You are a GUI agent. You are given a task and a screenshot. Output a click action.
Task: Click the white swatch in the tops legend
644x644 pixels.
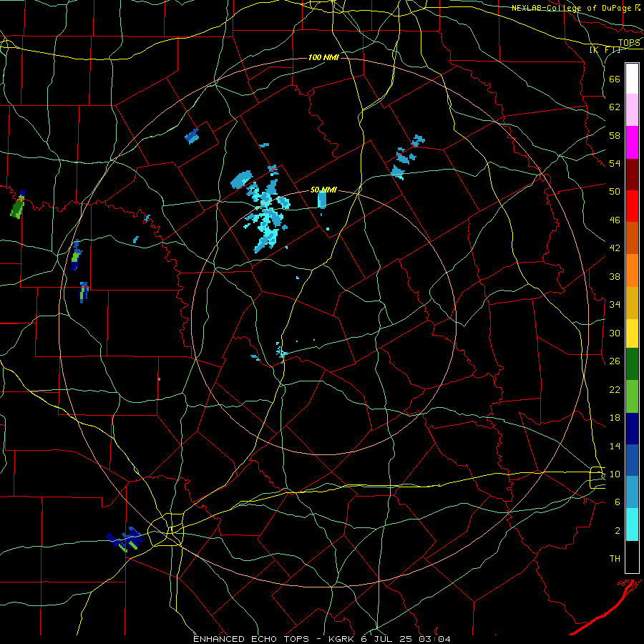632,79
